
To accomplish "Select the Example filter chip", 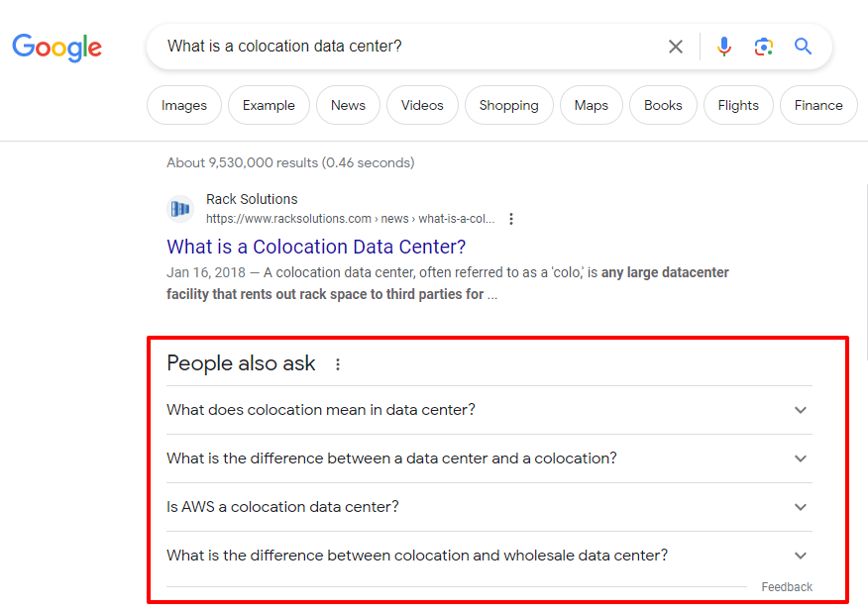I will pos(269,105).
